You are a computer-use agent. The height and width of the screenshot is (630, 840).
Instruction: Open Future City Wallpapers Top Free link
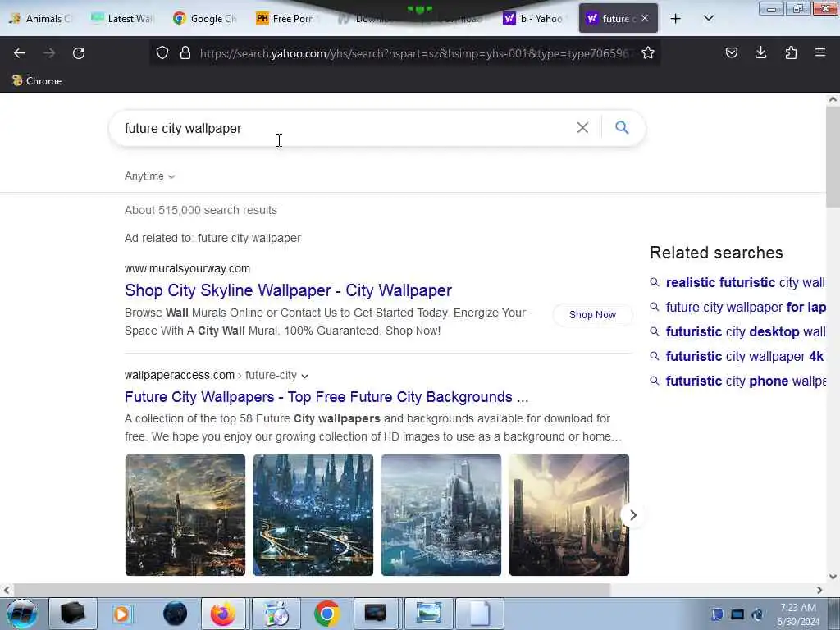click(326, 397)
